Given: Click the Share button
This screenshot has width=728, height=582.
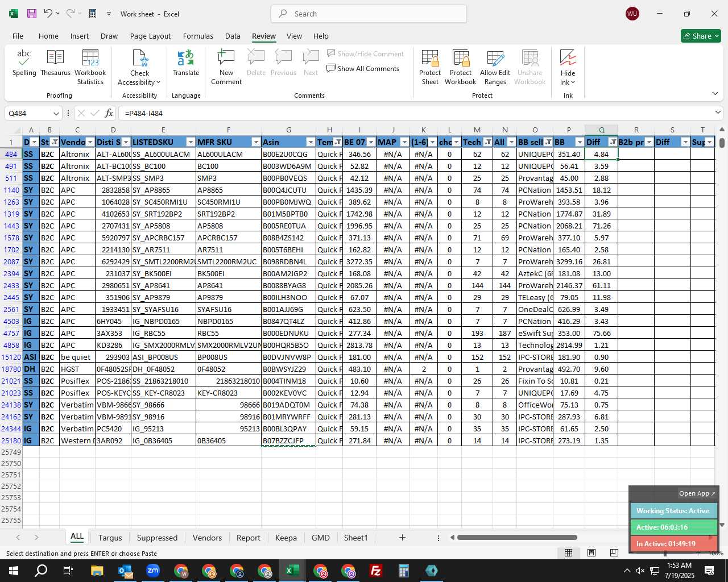Looking at the screenshot, I should (701, 36).
